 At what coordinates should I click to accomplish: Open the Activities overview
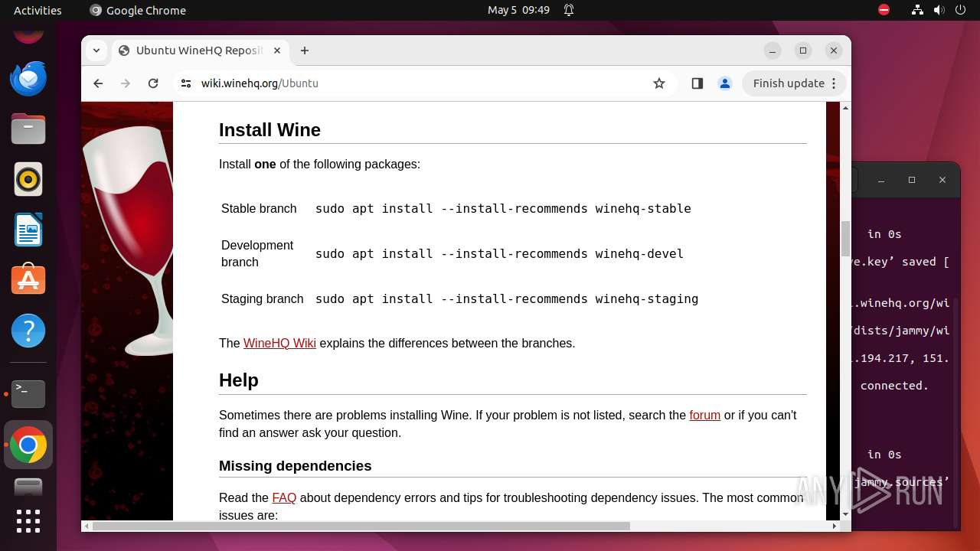click(38, 10)
